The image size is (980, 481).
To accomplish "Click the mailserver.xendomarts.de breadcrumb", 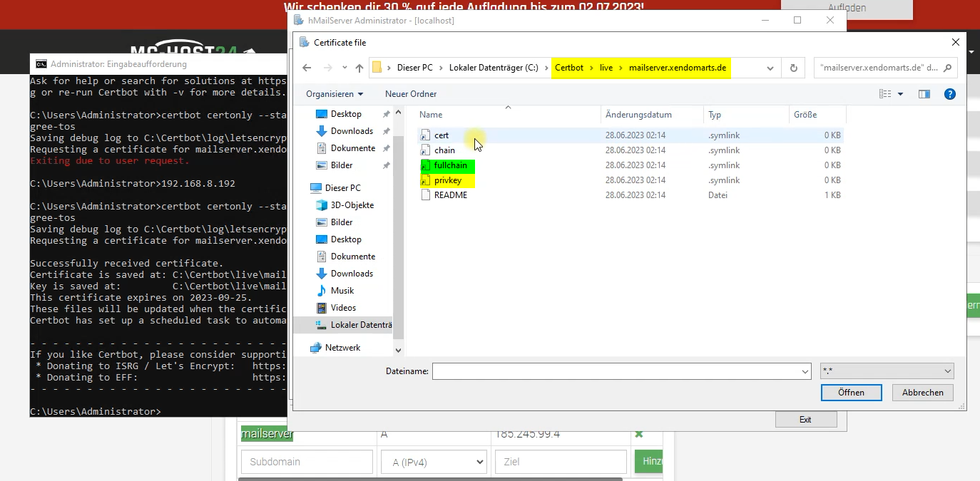I will [x=678, y=68].
